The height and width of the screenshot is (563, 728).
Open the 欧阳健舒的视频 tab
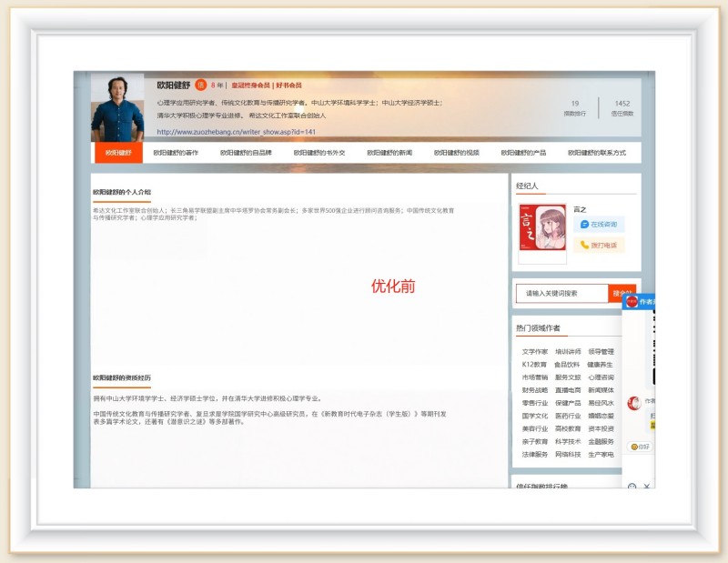tap(456, 153)
